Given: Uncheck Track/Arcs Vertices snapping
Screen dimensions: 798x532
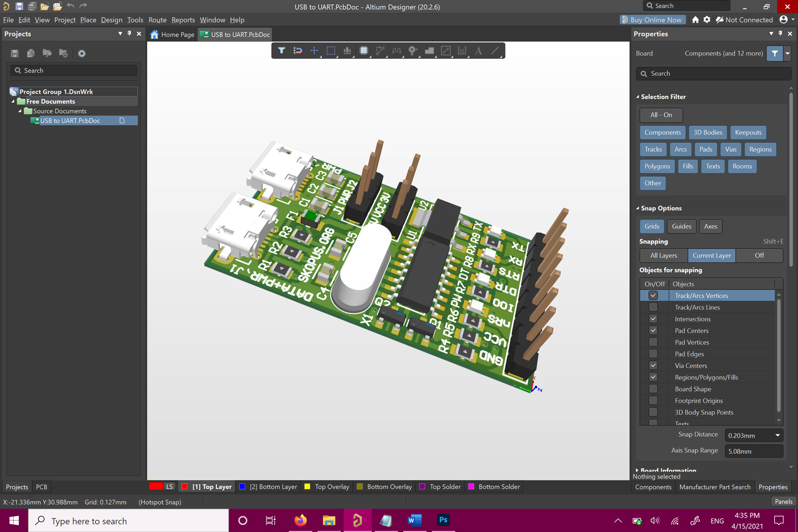Looking at the screenshot, I should click(653, 295).
